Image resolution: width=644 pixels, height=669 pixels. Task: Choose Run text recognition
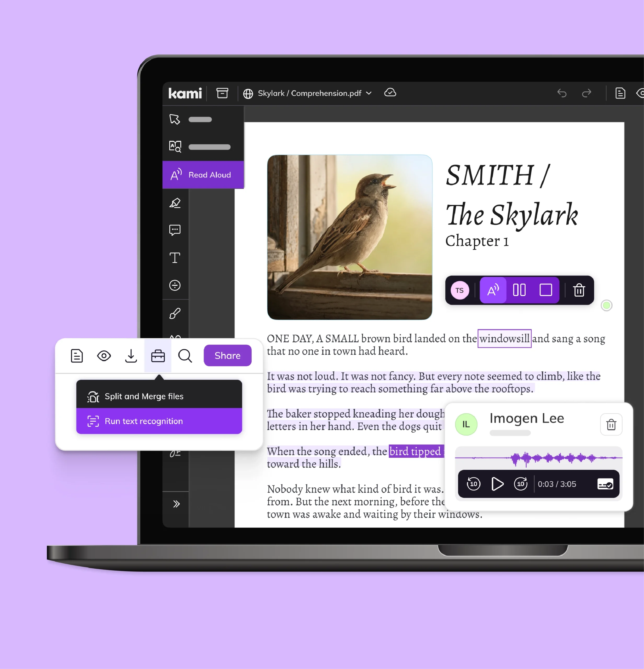tap(159, 421)
